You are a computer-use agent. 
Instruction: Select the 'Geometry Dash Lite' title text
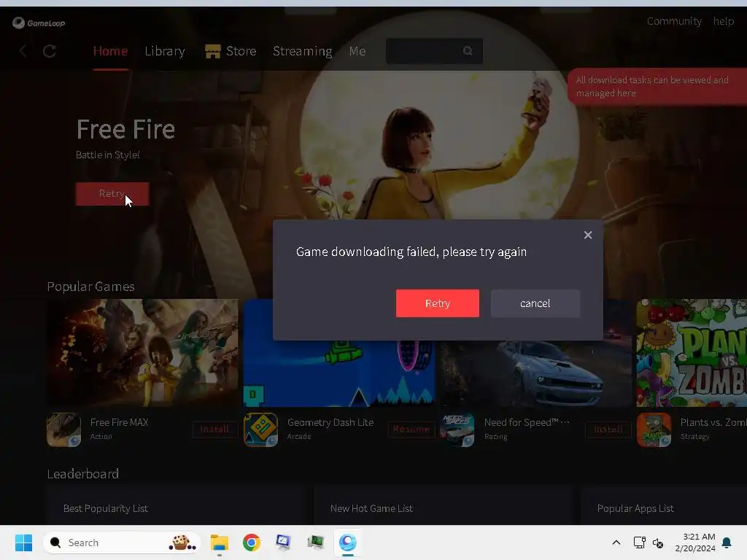330,422
